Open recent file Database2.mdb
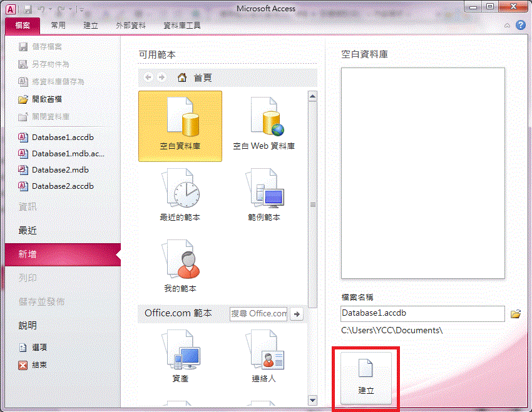Screen dimensions: 532x412 click(60, 169)
